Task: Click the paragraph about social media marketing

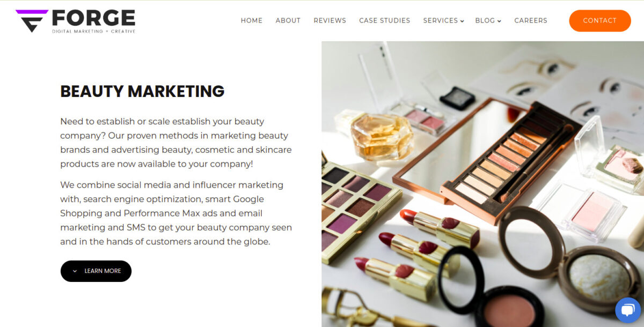Action: (x=176, y=213)
